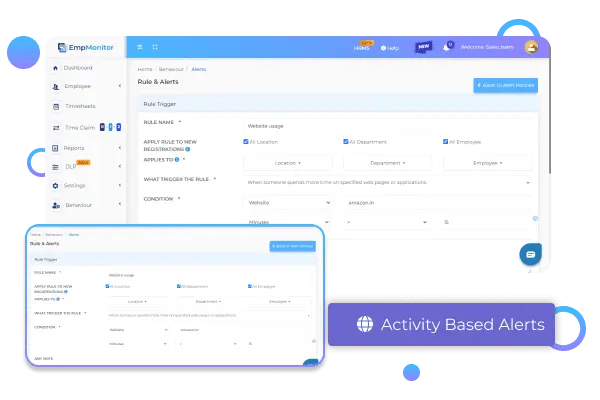The height and width of the screenshot is (400, 600).
Task: Click the Employee sidebar icon
Action: click(x=56, y=87)
